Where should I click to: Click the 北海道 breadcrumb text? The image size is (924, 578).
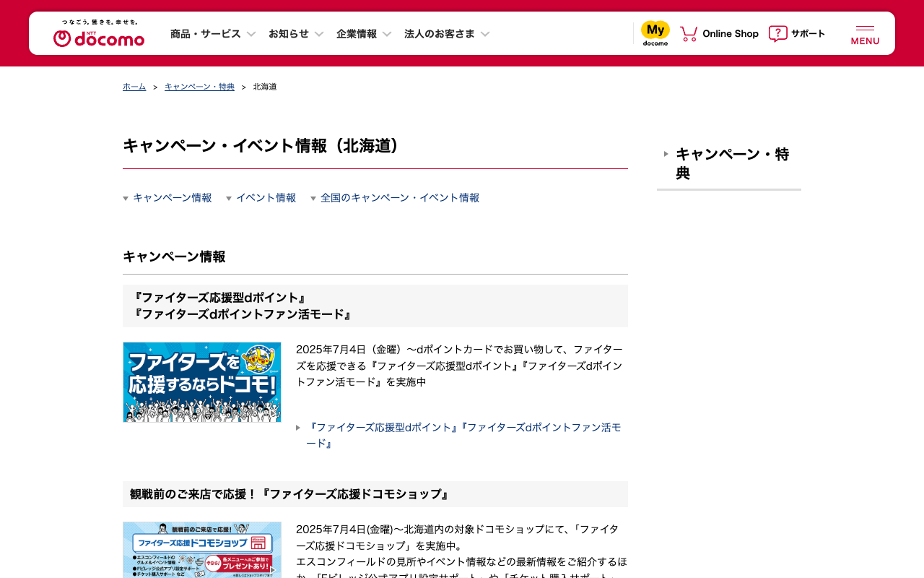click(x=265, y=87)
